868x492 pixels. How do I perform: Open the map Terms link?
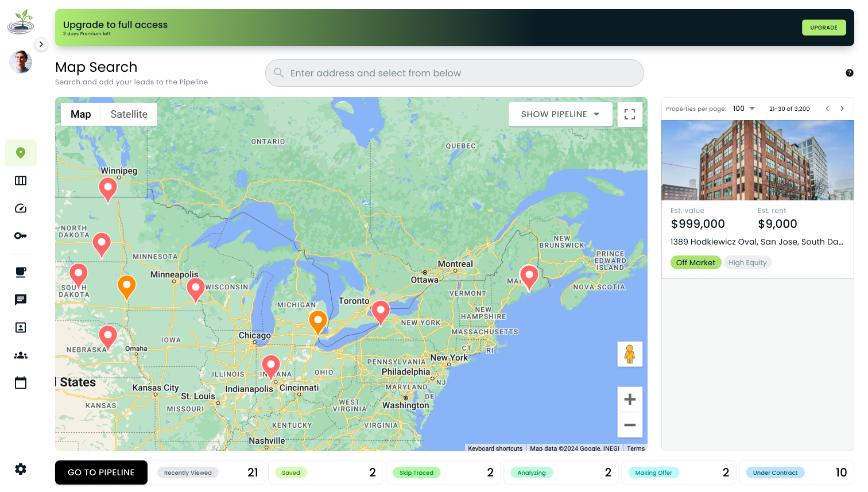pos(635,448)
